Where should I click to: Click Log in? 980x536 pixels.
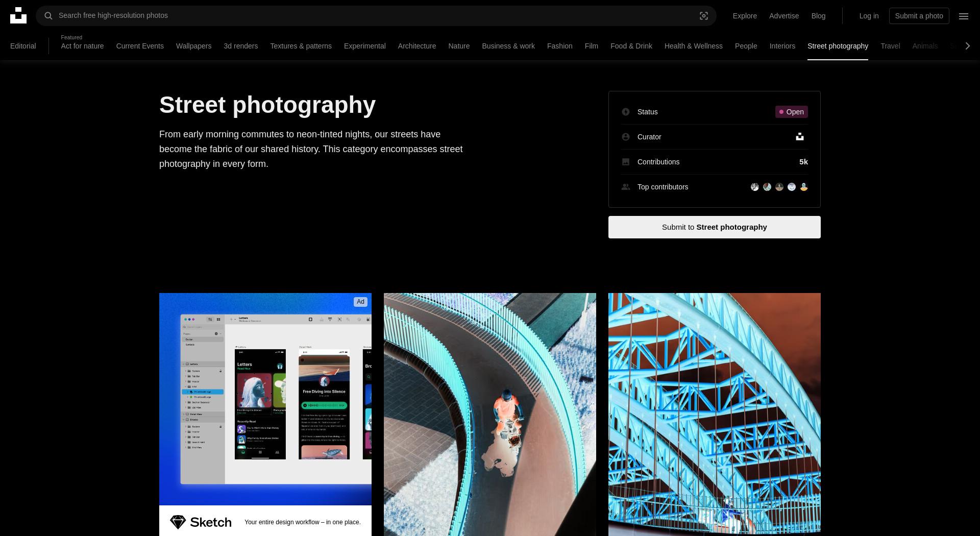(869, 16)
